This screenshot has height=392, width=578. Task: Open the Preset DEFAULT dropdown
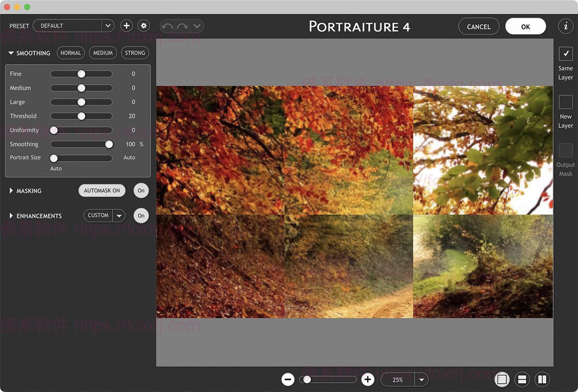click(107, 26)
